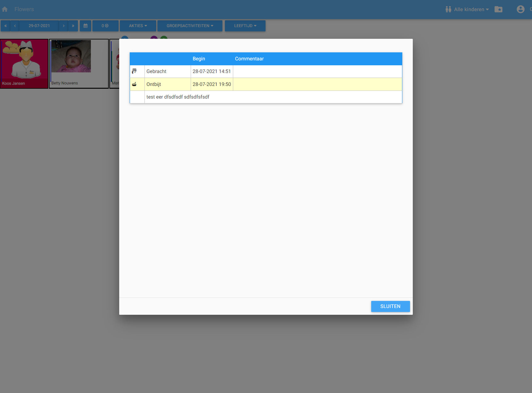Screen dimensions: 532x393
Task: Click the Ontbijt bowl icon
Action: tap(134, 84)
